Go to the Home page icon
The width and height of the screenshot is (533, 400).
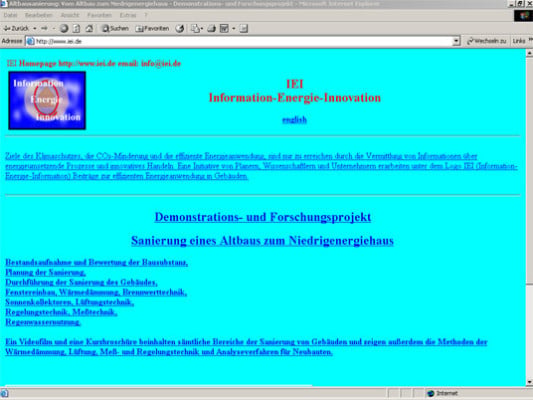89,29
